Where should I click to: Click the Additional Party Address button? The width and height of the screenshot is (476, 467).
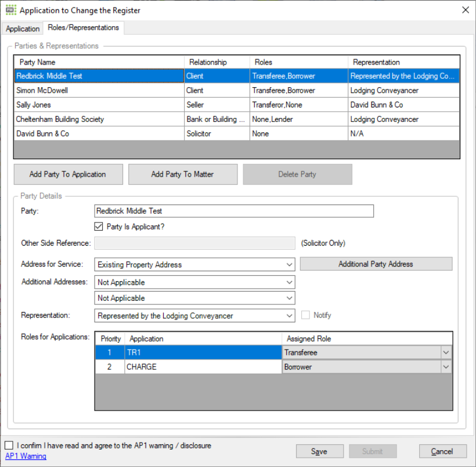click(376, 263)
